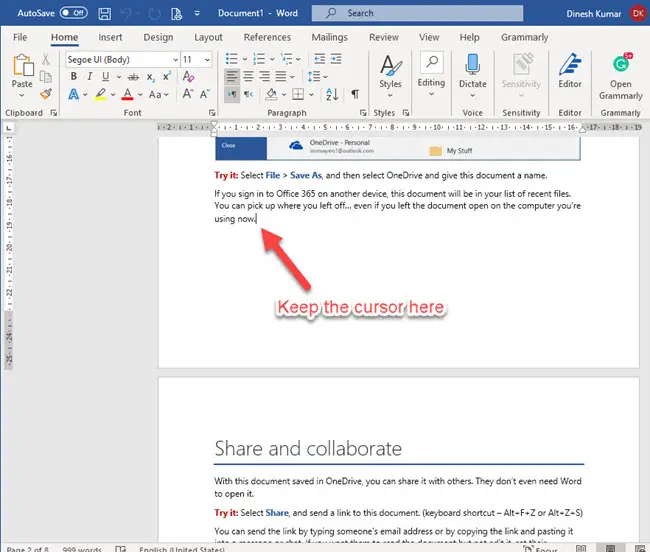Click the Cut scissors icon

pos(46,59)
